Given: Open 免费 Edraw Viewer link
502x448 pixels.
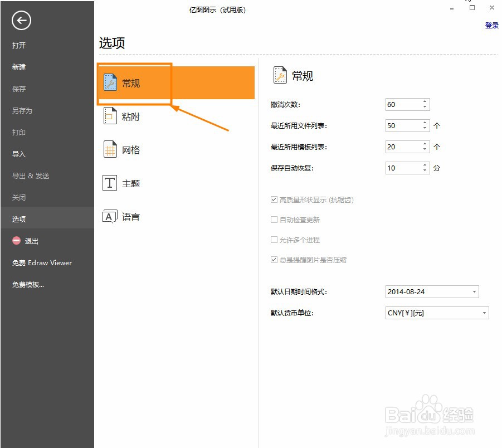Looking at the screenshot, I should click(x=42, y=262).
